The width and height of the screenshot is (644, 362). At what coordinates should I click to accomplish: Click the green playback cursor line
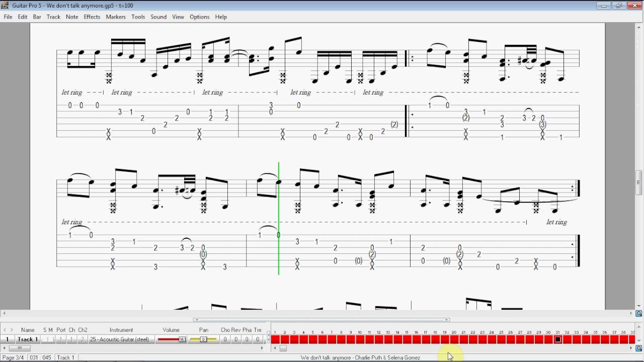[x=279, y=218]
